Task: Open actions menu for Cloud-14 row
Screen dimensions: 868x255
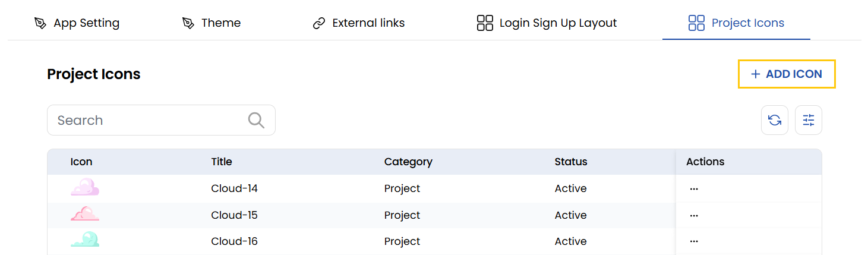Action: [x=693, y=188]
